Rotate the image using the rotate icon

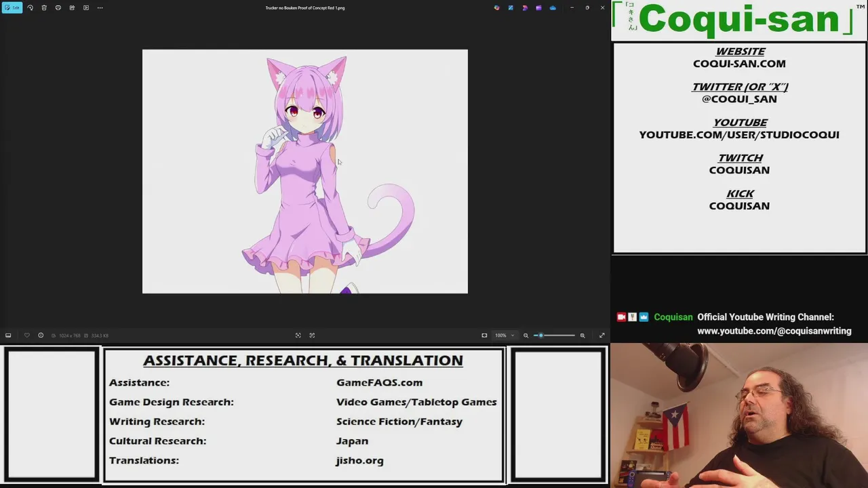(x=30, y=7)
